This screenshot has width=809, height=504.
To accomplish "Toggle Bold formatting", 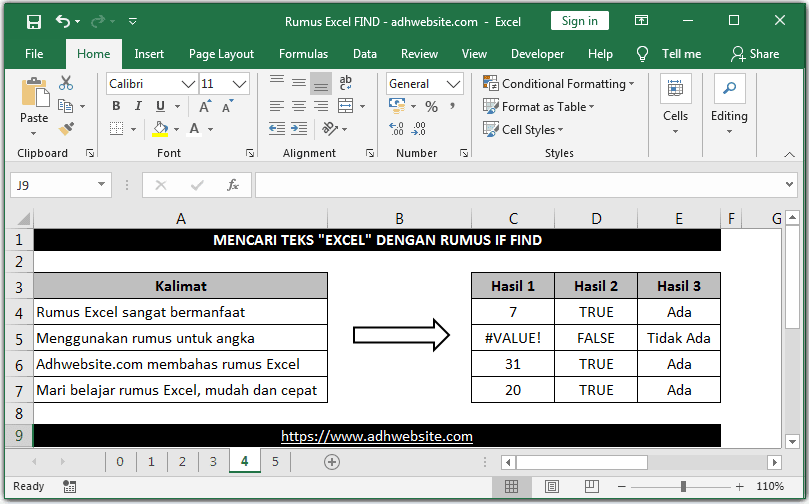I will coord(116,106).
